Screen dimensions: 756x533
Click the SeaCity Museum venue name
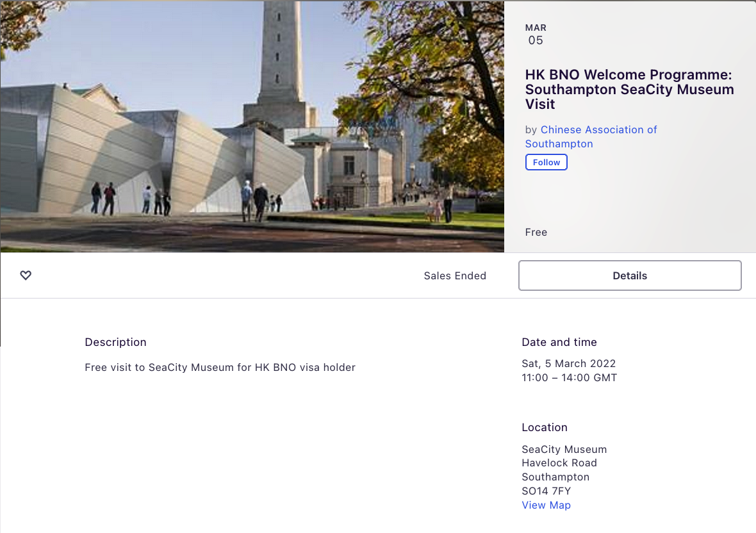(564, 449)
